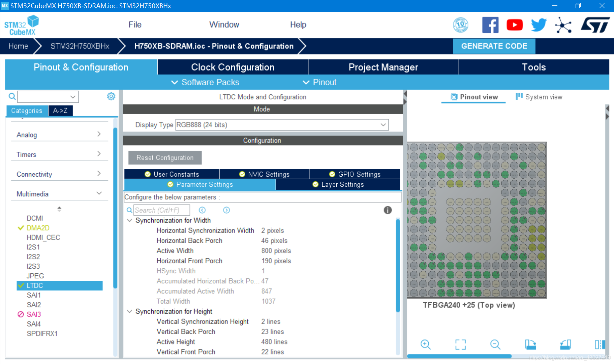Click the sort arrow above DCMI
The height and width of the screenshot is (364, 614).
click(x=59, y=209)
